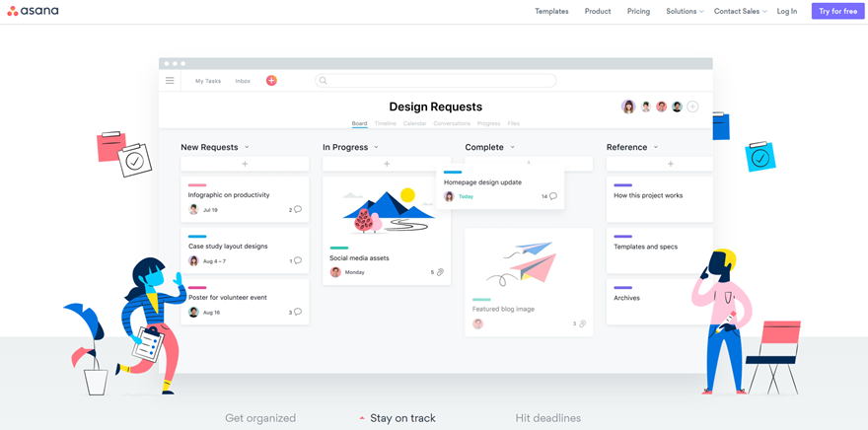
Task: Open Inbox in mockup header
Action: (243, 81)
